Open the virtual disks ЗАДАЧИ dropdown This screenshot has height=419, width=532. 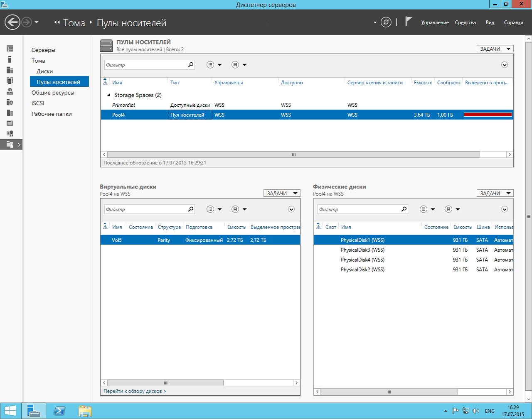click(x=281, y=194)
